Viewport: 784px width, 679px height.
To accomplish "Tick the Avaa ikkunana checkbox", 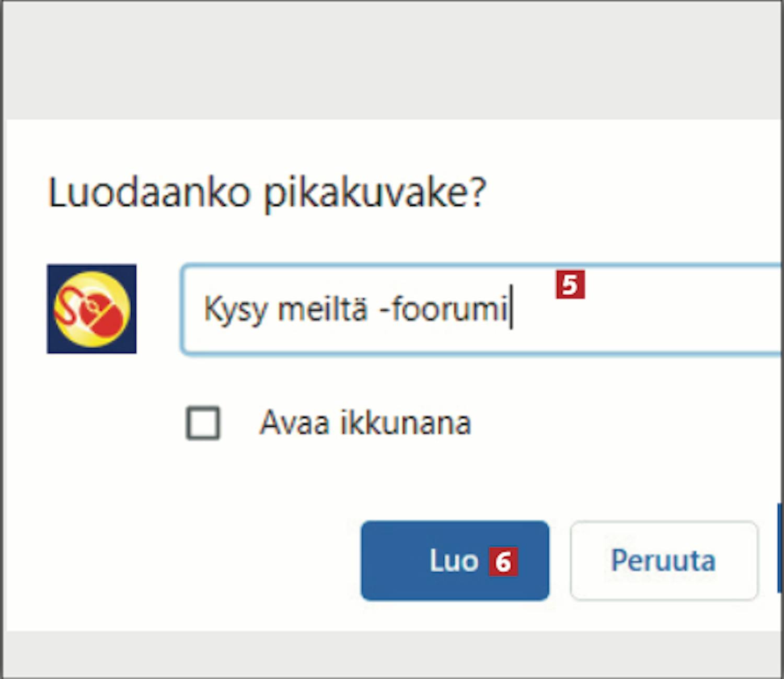I will pos(203,423).
